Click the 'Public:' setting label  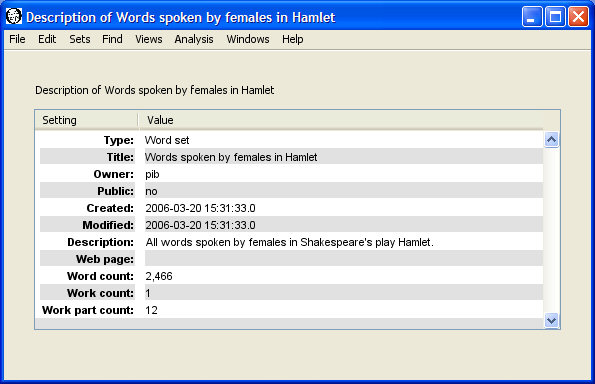(115, 191)
